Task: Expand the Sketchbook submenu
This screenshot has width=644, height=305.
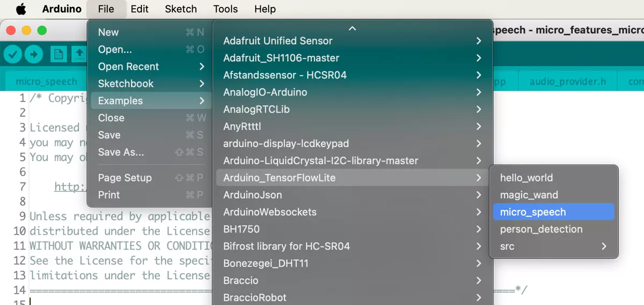Action: (x=150, y=84)
